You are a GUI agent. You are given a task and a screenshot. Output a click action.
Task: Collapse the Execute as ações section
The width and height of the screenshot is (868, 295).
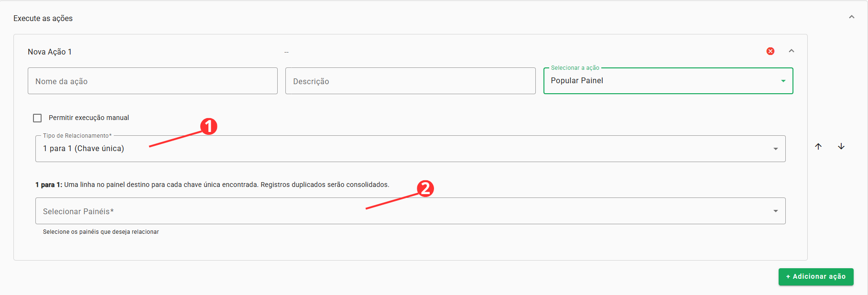tap(852, 17)
